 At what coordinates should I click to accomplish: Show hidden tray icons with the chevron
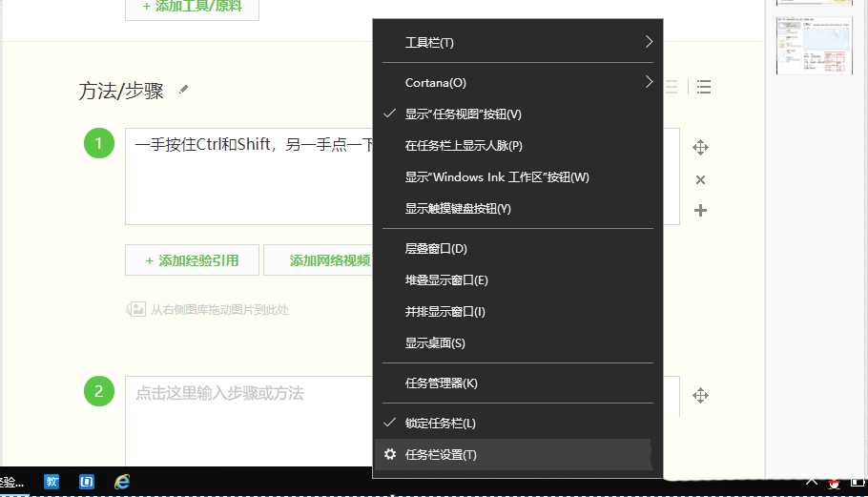[x=811, y=482]
